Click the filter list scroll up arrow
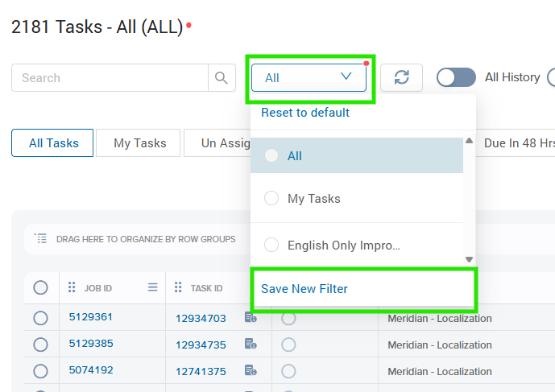This screenshot has height=392, width=555. (x=470, y=140)
